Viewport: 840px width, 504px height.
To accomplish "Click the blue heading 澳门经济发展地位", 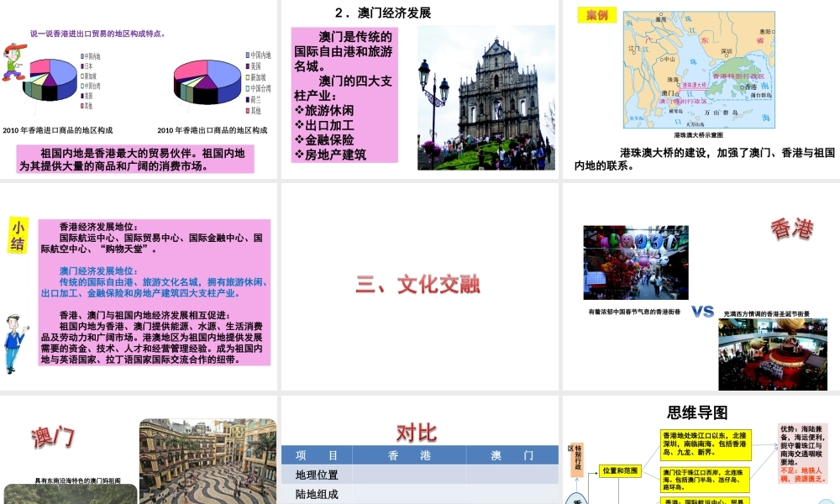I will [98, 271].
